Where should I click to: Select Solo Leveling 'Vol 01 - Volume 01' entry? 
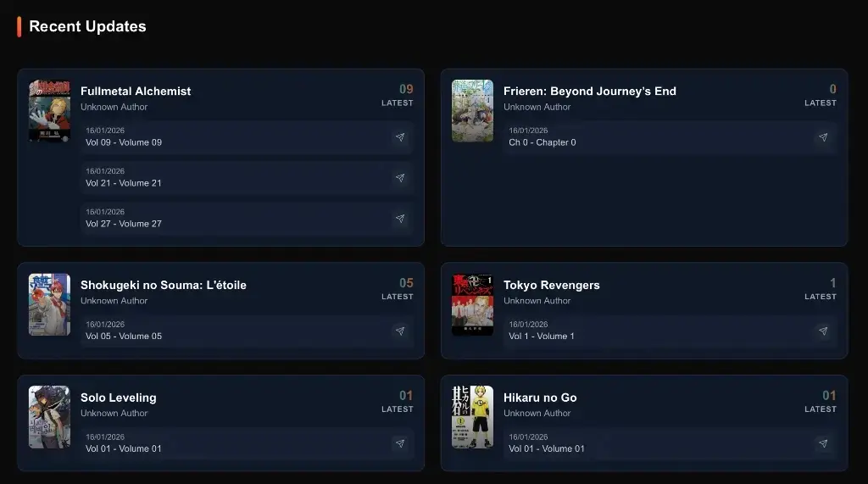point(247,443)
